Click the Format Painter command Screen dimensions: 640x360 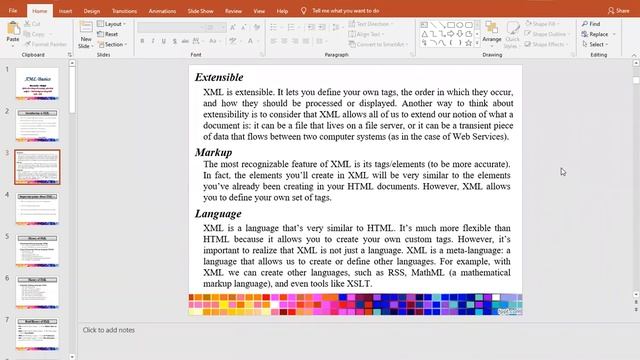tap(45, 44)
